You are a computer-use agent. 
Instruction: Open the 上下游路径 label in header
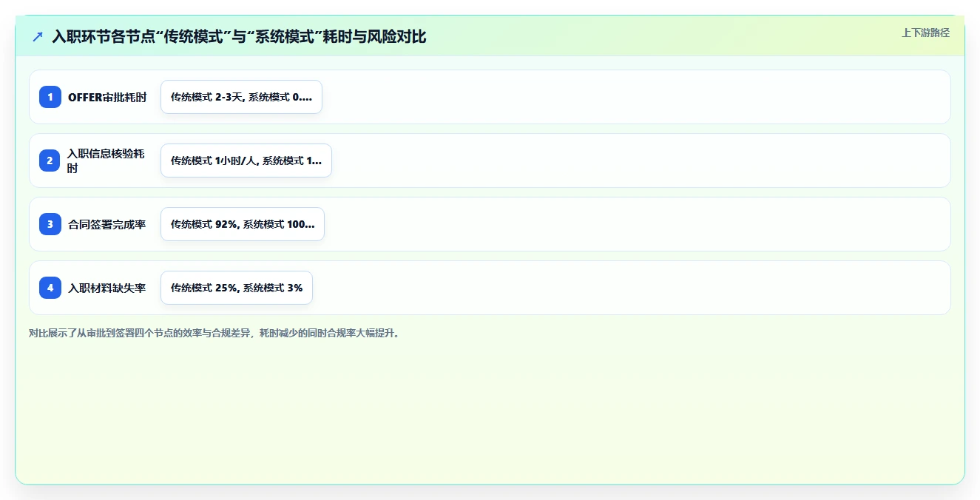(925, 33)
